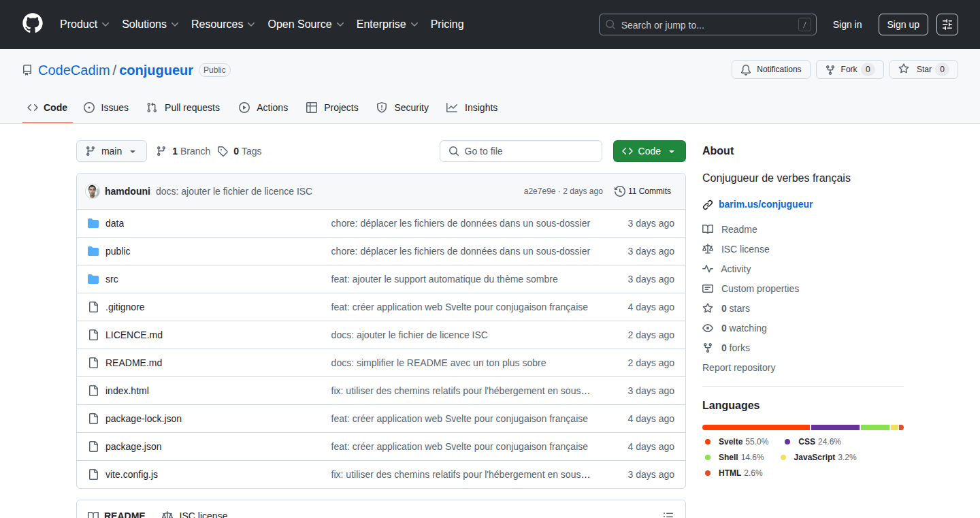Screen dimensions: 980x518
Task: Click the Readme book icon in About
Action: (x=708, y=229)
